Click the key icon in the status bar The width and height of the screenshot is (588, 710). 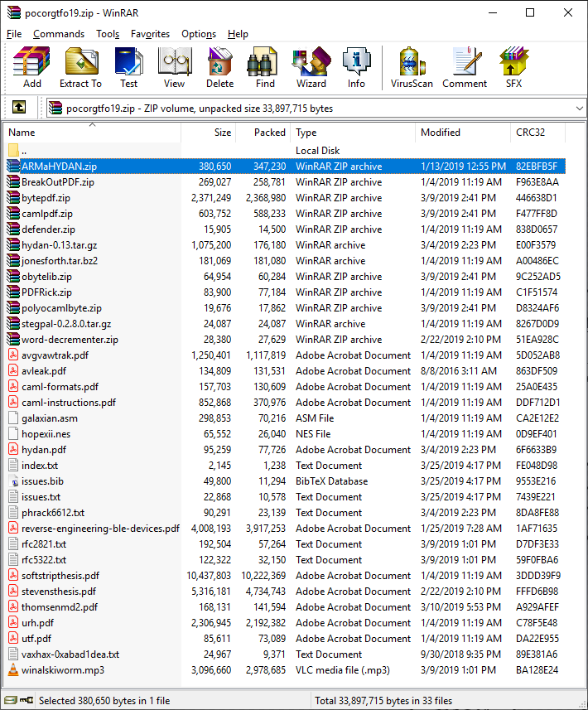pos(27,701)
